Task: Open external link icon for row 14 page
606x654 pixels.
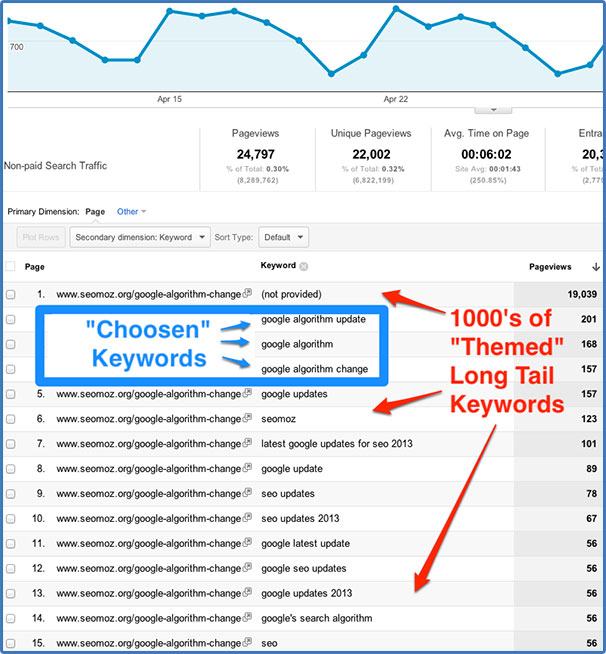Action: pos(246,618)
